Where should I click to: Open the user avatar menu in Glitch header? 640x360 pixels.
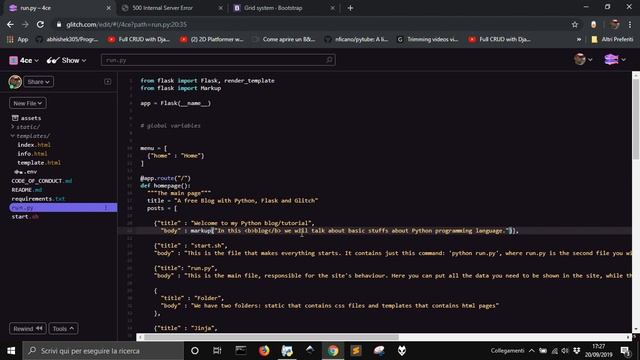click(583, 60)
